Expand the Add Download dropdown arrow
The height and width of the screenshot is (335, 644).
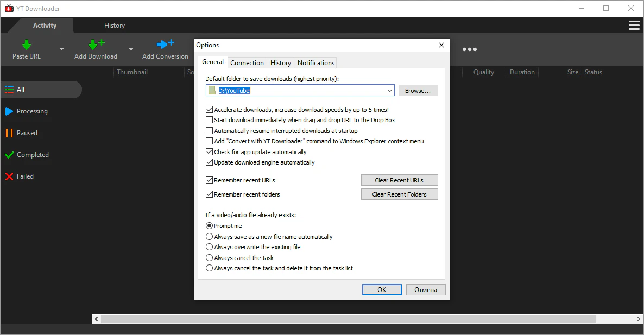click(x=130, y=48)
